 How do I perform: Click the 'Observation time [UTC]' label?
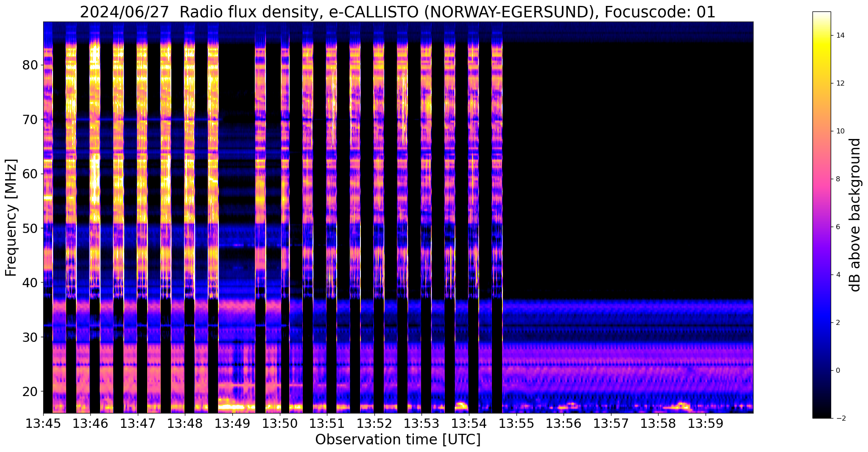coord(398,439)
